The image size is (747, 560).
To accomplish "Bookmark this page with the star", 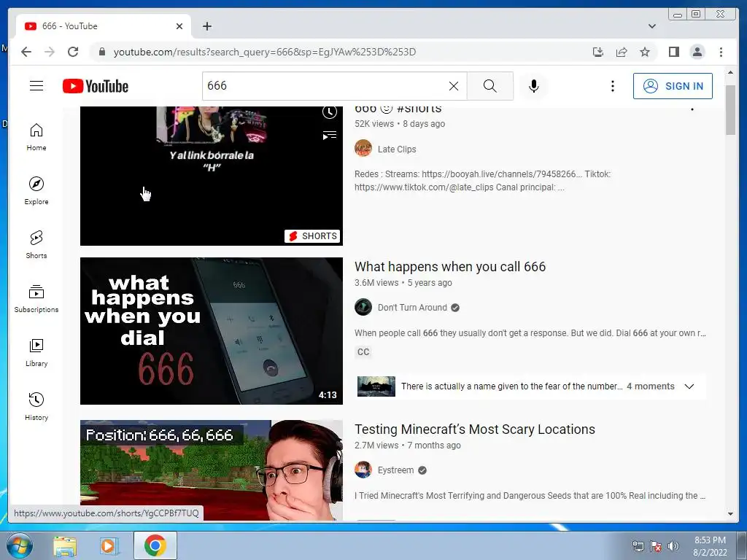I will 645,52.
